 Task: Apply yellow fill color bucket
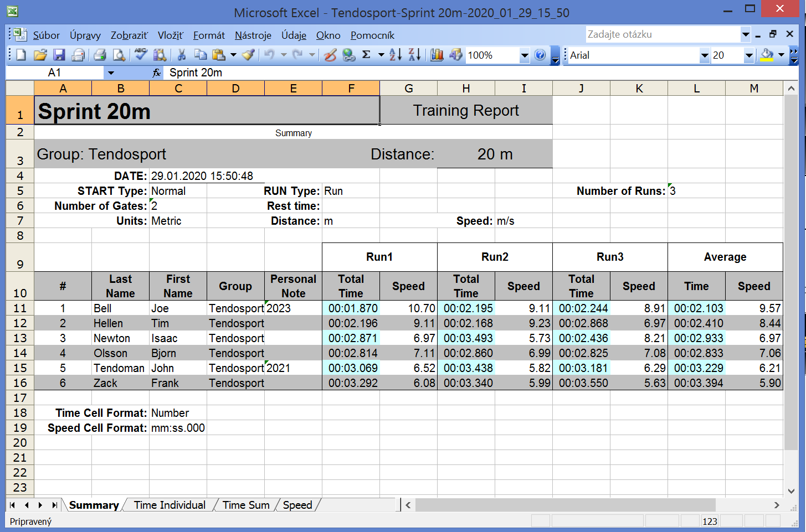[767, 55]
